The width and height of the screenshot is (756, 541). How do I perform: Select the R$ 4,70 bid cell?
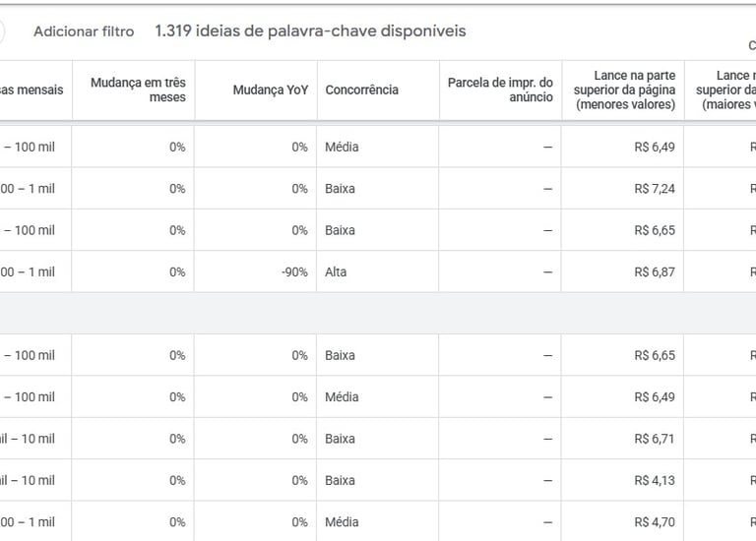(x=655, y=522)
